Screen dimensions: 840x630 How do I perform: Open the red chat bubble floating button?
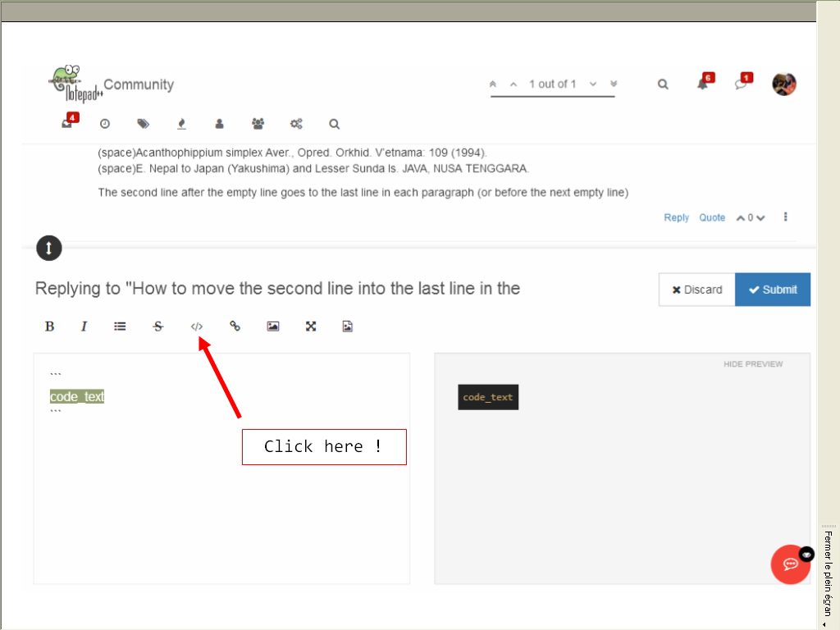coord(790,564)
